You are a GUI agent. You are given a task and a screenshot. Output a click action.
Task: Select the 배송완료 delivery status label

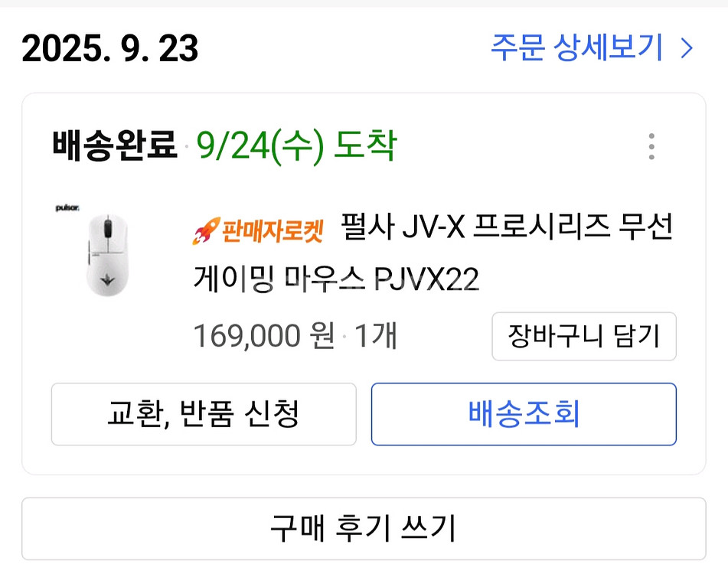coord(115,145)
